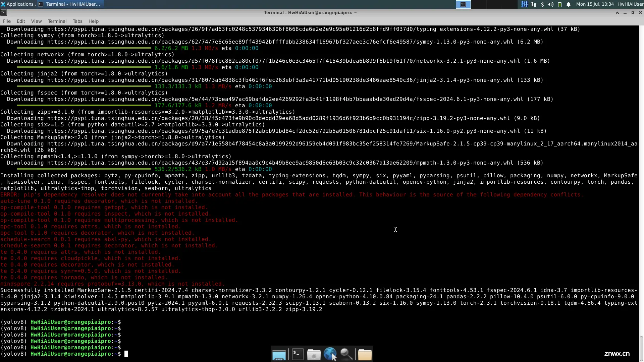Click the 'Collecting six>=1.5' line
644x362 pixels.
coord(132,125)
